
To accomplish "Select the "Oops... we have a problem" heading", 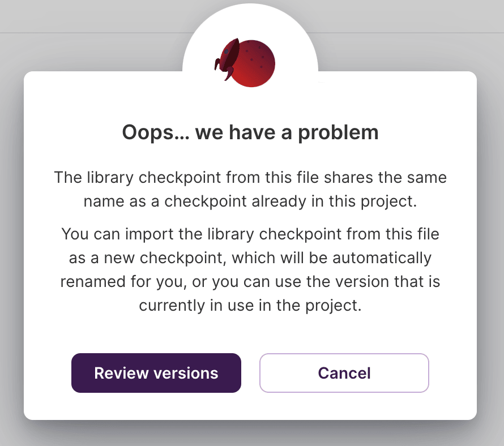I will (250, 132).
